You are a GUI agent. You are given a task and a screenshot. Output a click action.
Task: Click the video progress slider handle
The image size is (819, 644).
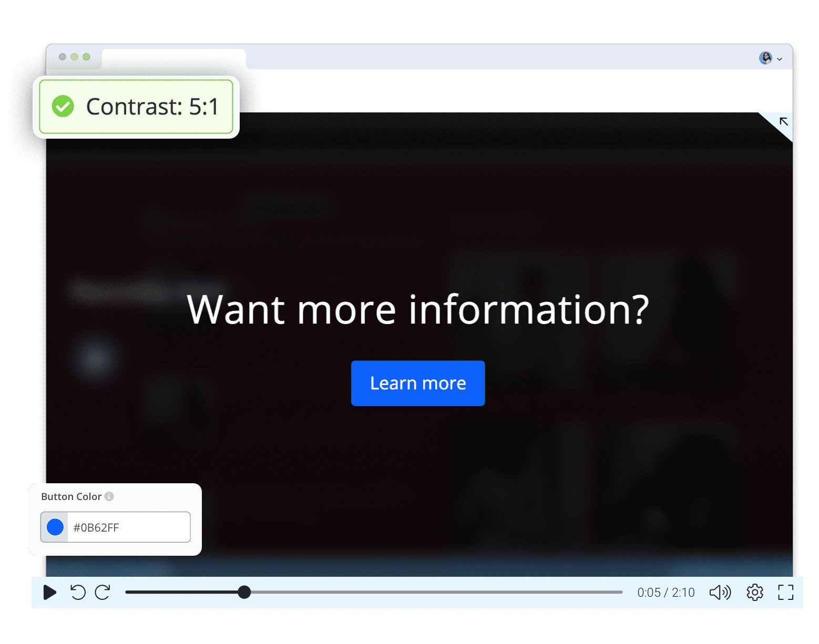pyautogui.click(x=244, y=593)
